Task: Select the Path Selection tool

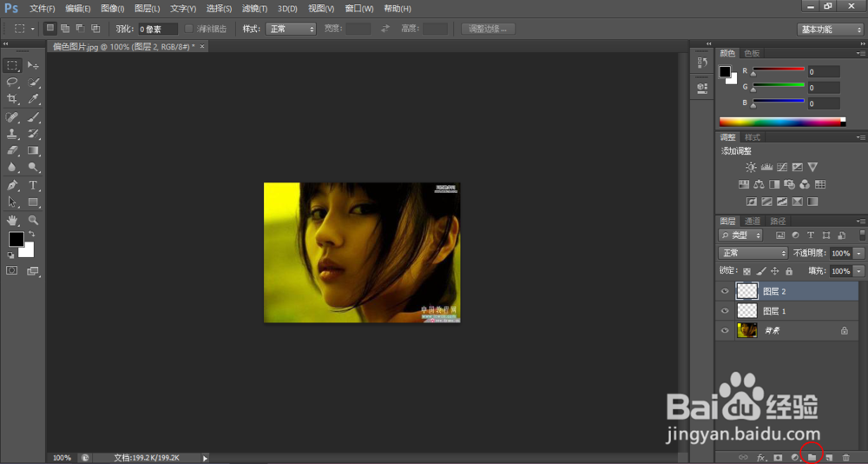Action: [11, 202]
